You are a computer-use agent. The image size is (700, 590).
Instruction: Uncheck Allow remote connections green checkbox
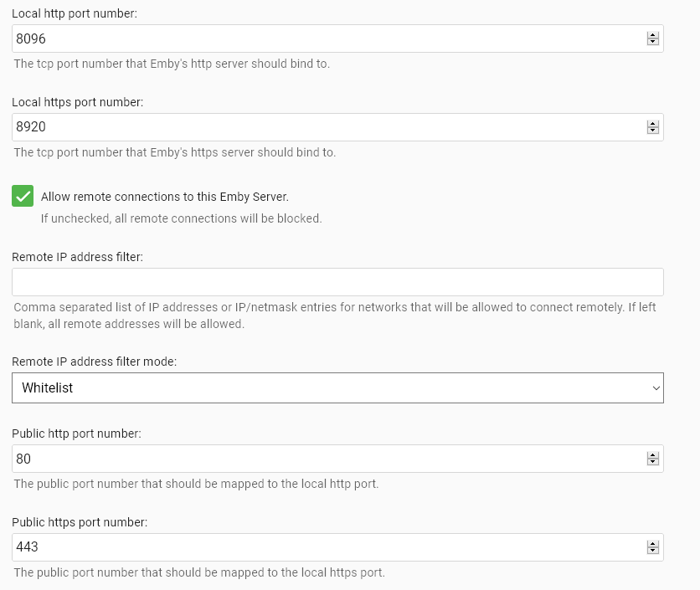click(x=23, y=197)
